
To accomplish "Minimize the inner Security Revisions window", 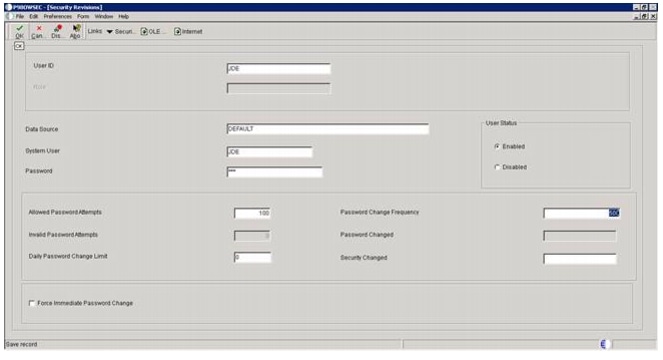I will pos(637,16).
